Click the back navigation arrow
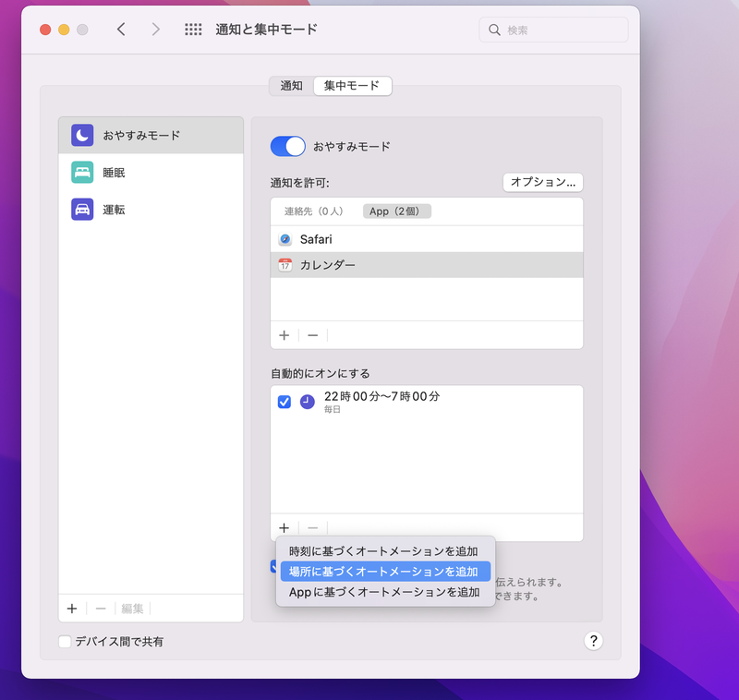 121,29
